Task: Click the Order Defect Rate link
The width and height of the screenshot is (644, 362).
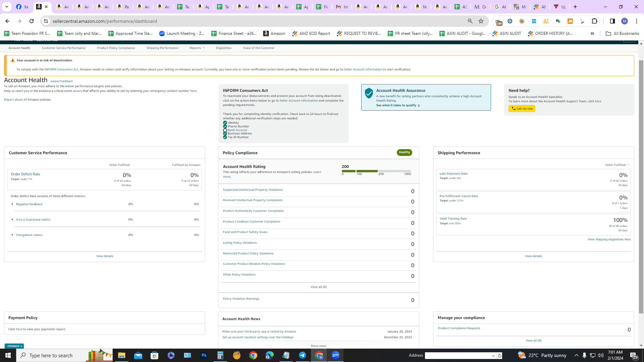Action: (x=25, y=174)
